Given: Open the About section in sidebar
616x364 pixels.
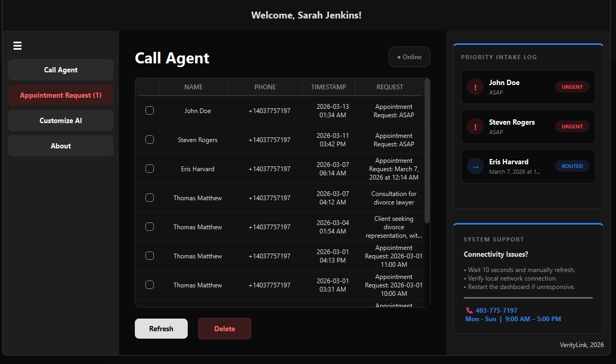Looking at the screenshot, I should [60, 145].
